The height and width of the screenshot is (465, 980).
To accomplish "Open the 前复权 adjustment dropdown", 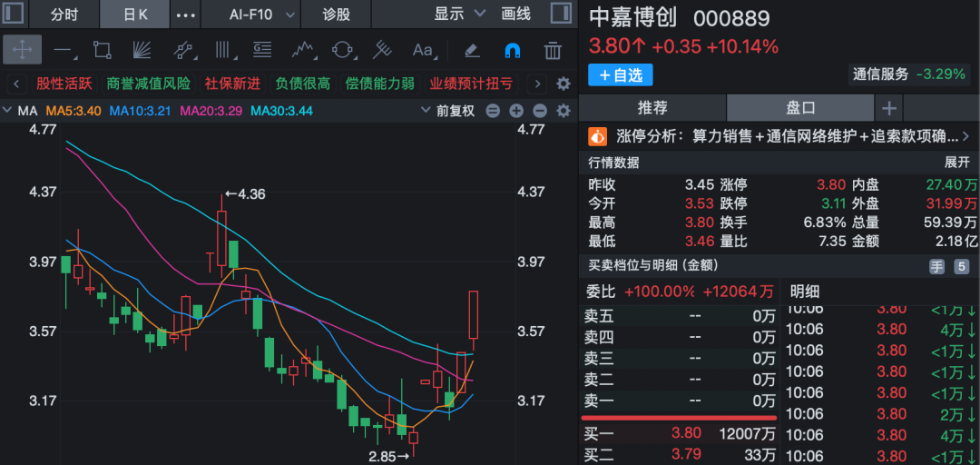I will click(447, 112).
